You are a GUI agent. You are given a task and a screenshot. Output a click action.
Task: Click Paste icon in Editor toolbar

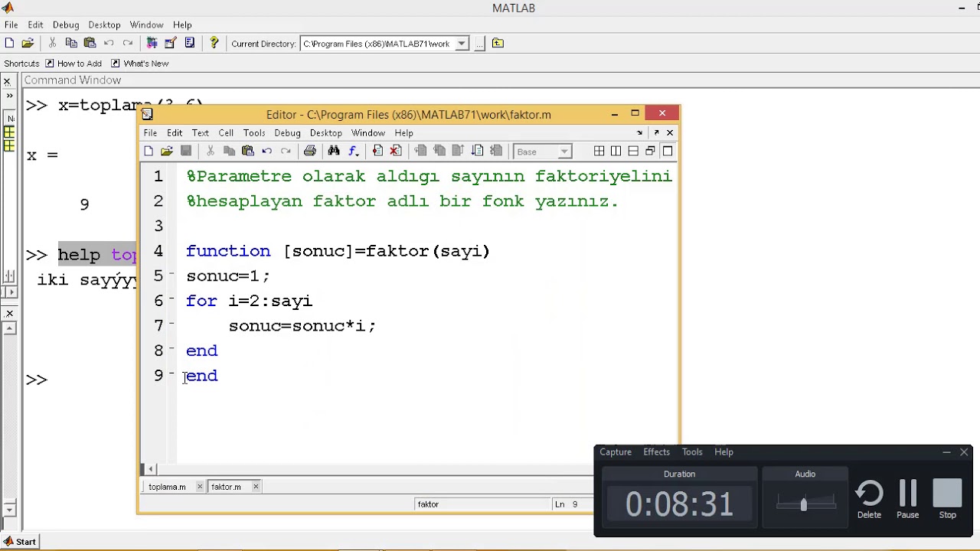(247, 152)
